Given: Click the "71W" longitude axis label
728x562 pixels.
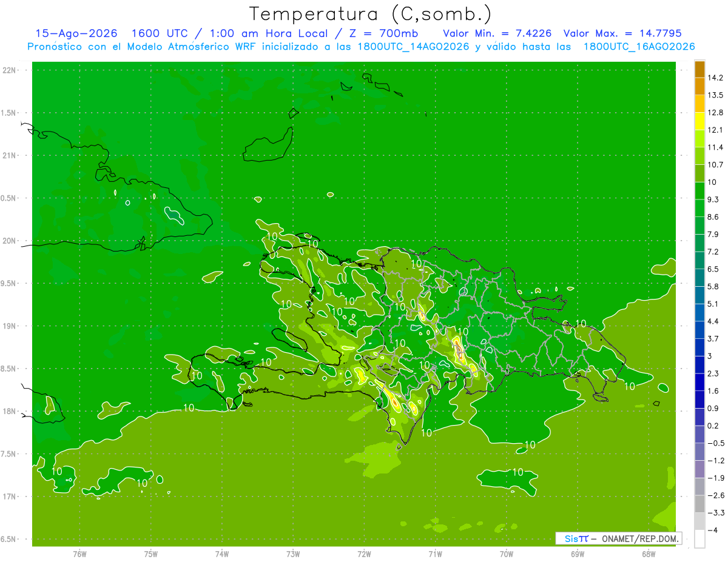Looking at the screenshot, I should [x=435, y=554].
